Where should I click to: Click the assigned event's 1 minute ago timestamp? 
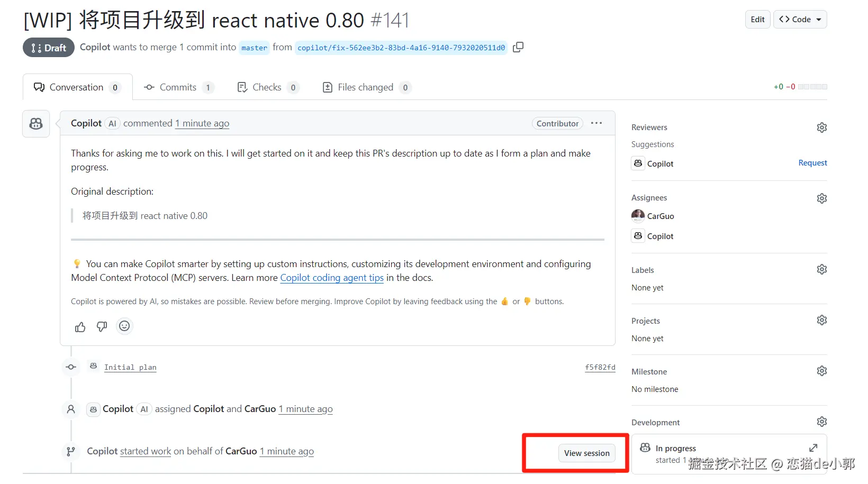[x=306, y=409]
